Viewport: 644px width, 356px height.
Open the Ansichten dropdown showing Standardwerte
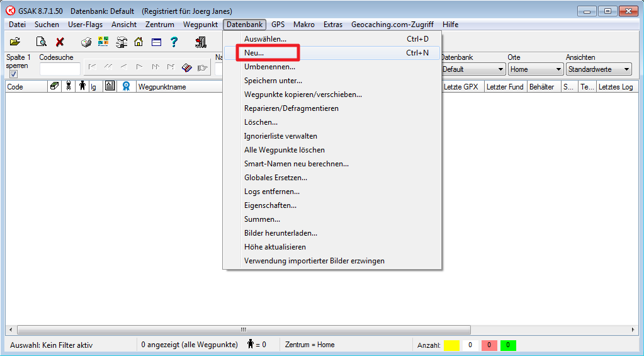click(x=599, y=69)
